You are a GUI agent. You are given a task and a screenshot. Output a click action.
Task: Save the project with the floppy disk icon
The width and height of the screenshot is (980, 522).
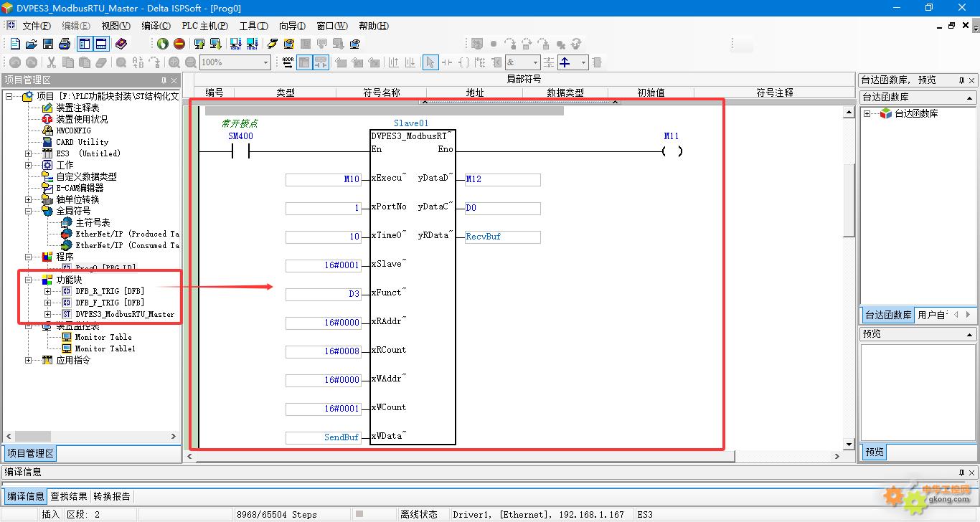pos(48,44)
